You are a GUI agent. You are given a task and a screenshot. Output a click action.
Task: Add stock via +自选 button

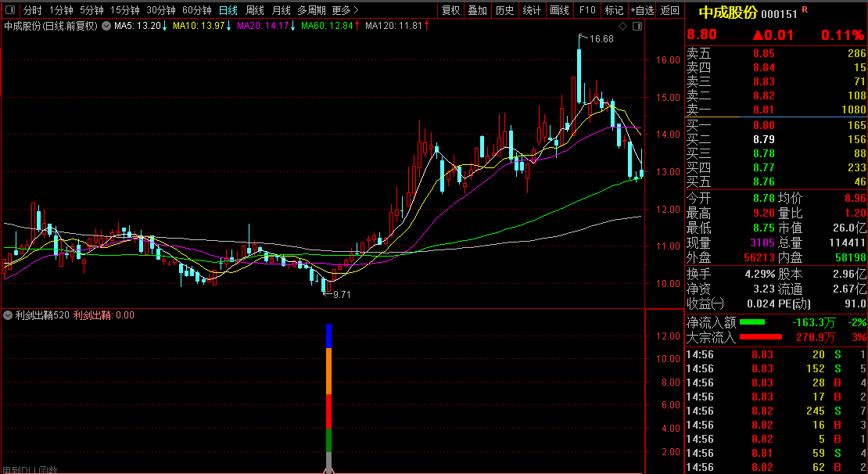(x=642, y=10)
